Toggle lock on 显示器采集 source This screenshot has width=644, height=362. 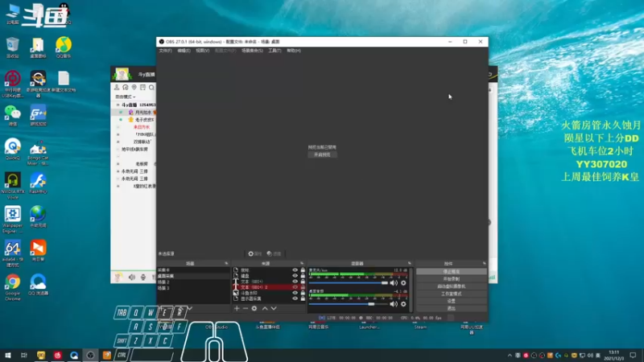tap(303, 298)
